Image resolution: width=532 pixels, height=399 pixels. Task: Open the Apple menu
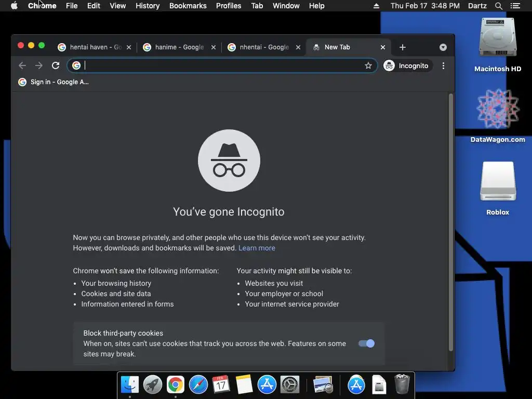[x=14, y=6]
